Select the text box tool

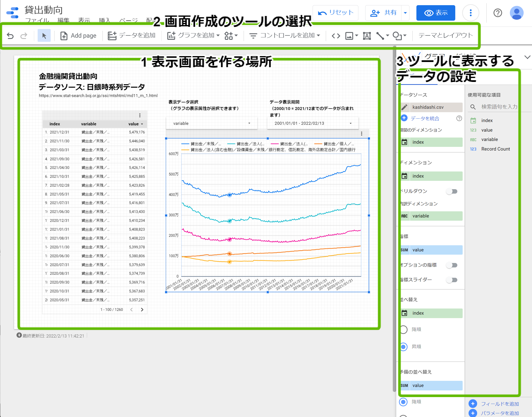[367, 36]
